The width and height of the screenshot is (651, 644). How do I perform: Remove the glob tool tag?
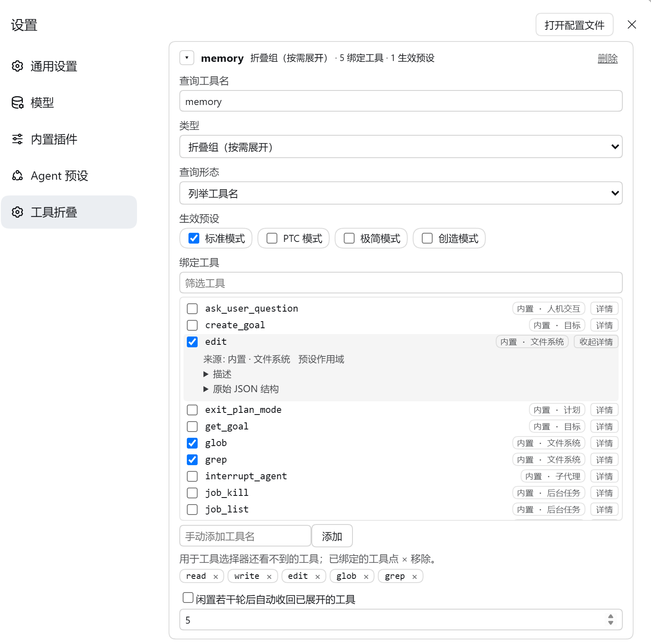[x=366, y=577]
